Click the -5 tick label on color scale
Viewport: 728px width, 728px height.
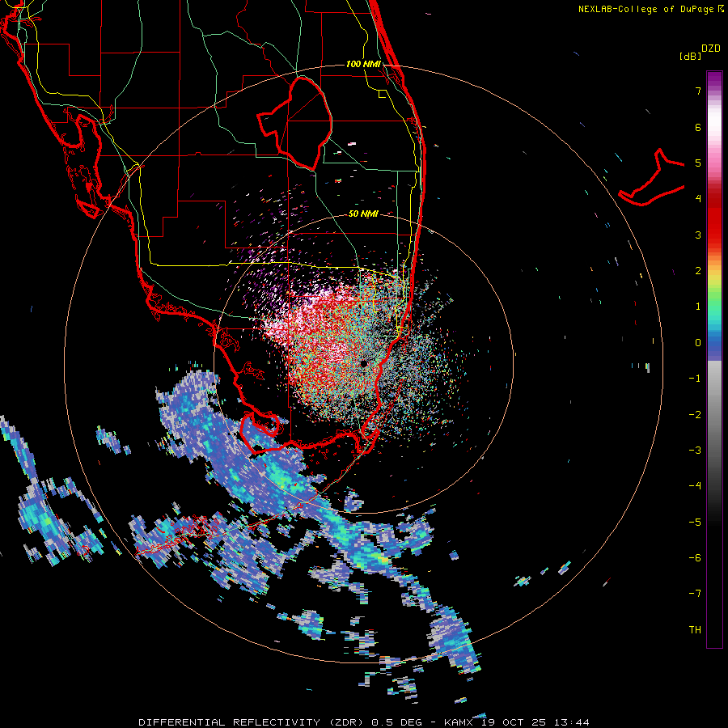(x=695, y=522)
